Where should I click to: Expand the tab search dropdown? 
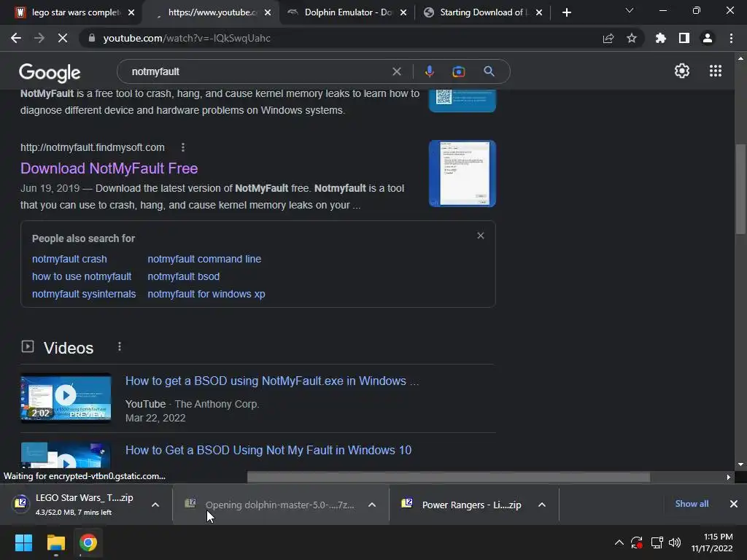pos(630,10)
